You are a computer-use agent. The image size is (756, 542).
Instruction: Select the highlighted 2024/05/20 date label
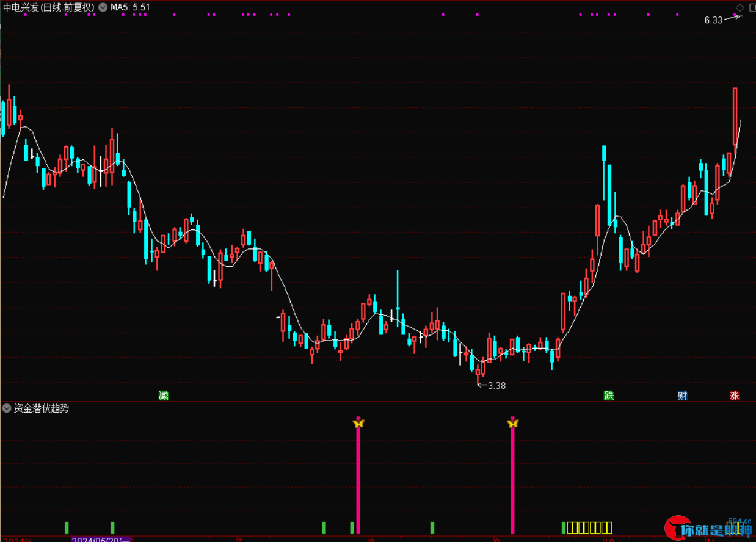click(101, 539)
